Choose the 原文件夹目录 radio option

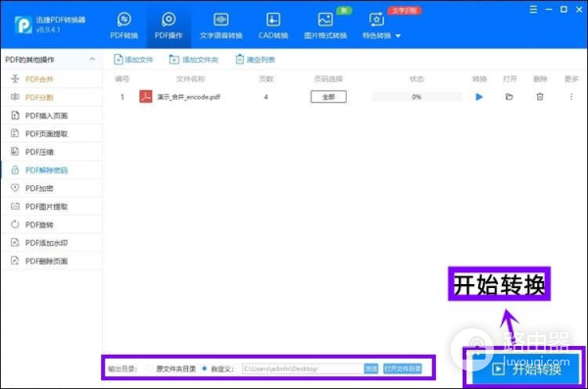click(150, 368)
